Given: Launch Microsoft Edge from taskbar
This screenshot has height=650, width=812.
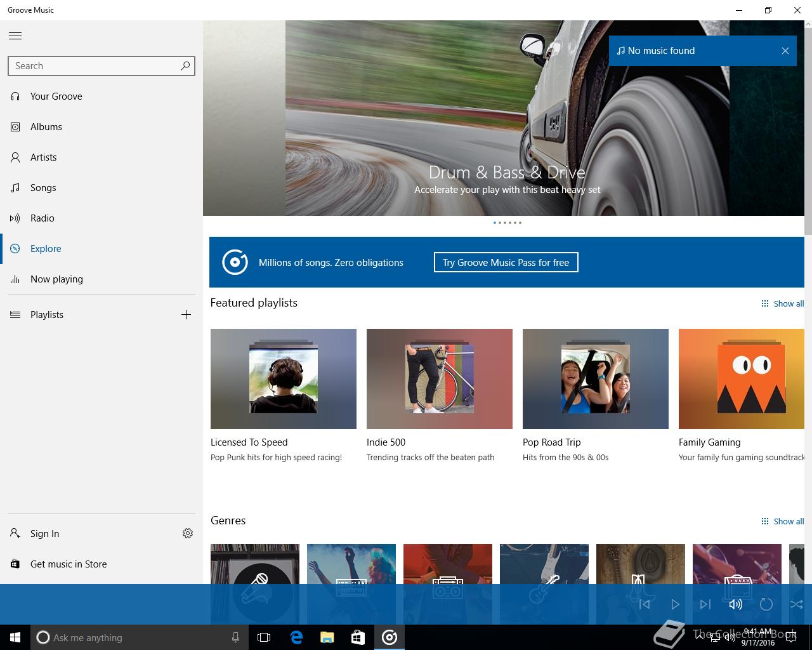Looking at the screenshot, I should 296,637.
